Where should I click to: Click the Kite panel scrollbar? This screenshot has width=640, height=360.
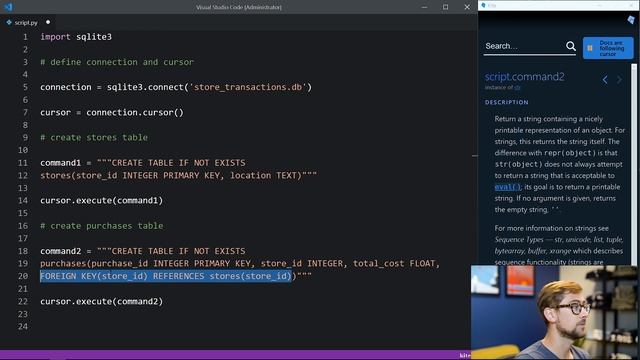coord(634,163)
